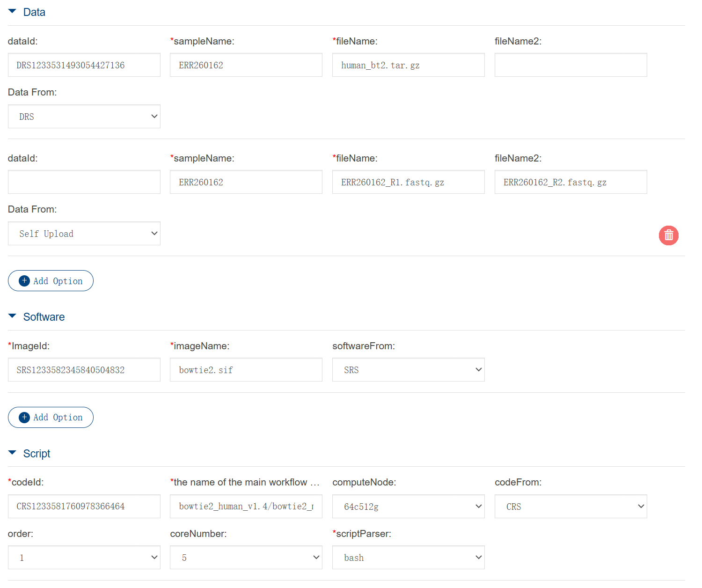This screenshot has width=702, height=588.
Task: Click the Script section heading text
Action: pyautogui.click(x=37, y=454)
